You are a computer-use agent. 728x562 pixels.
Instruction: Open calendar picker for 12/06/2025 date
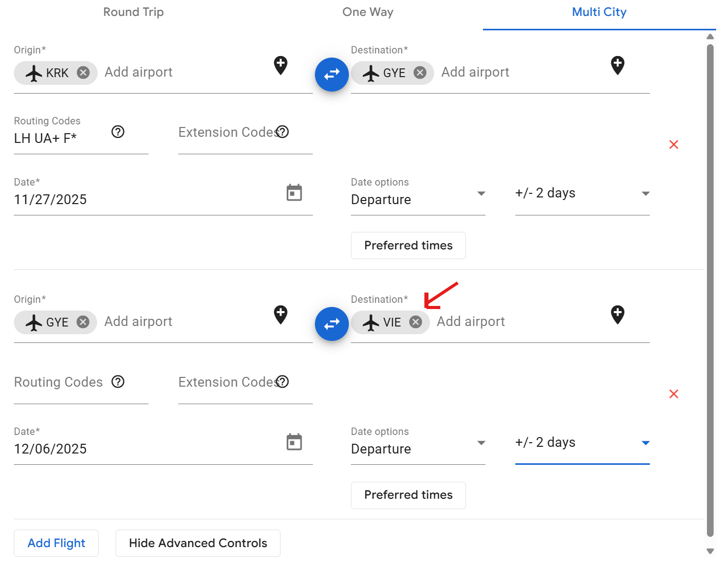coord(294,442)
